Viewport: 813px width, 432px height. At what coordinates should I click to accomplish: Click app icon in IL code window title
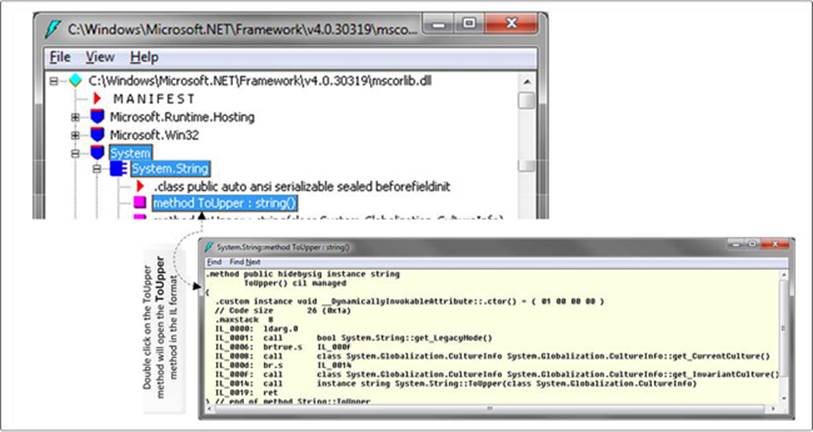(x=209, y=247)
